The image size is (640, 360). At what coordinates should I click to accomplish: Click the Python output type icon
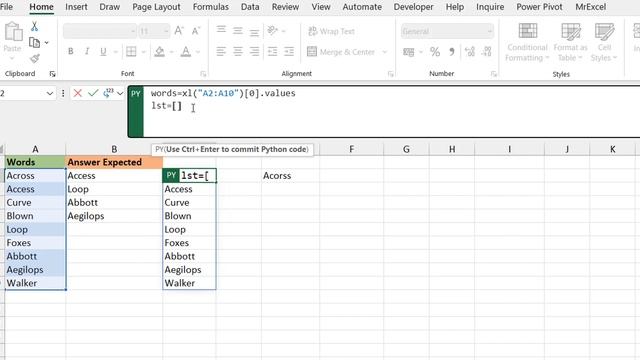tap(108, 93)
